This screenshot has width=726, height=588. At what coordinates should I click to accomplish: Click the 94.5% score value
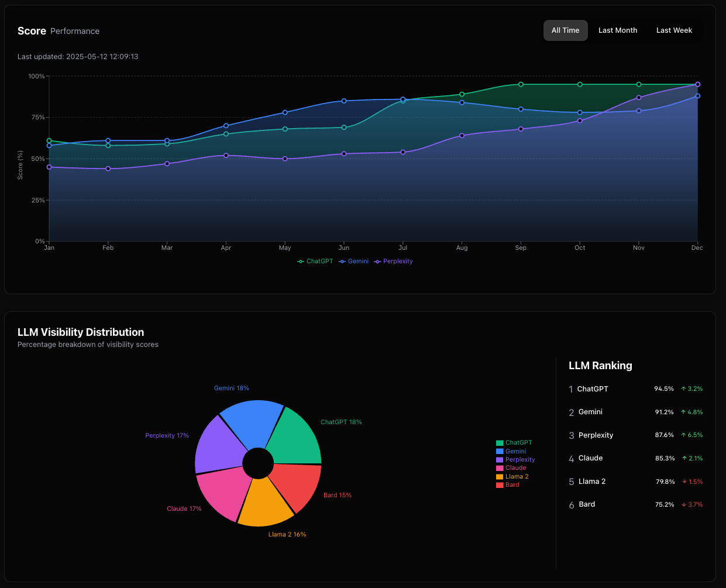click(664, 389)
